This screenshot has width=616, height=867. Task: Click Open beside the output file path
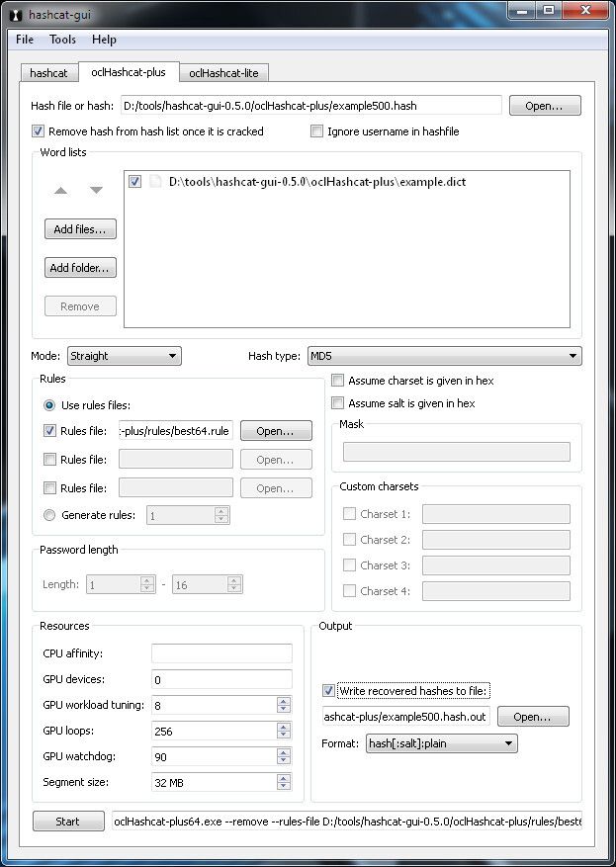coord(533,717)
